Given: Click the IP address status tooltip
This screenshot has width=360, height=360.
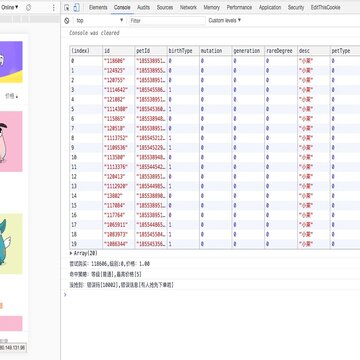Looking at the screenshot, I should click(13, 348).
